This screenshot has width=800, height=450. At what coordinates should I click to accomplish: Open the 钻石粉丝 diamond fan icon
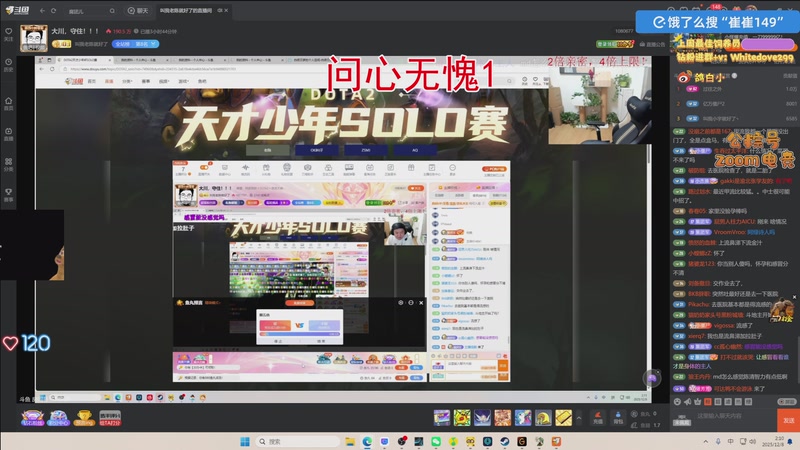[x=32, y=418]
